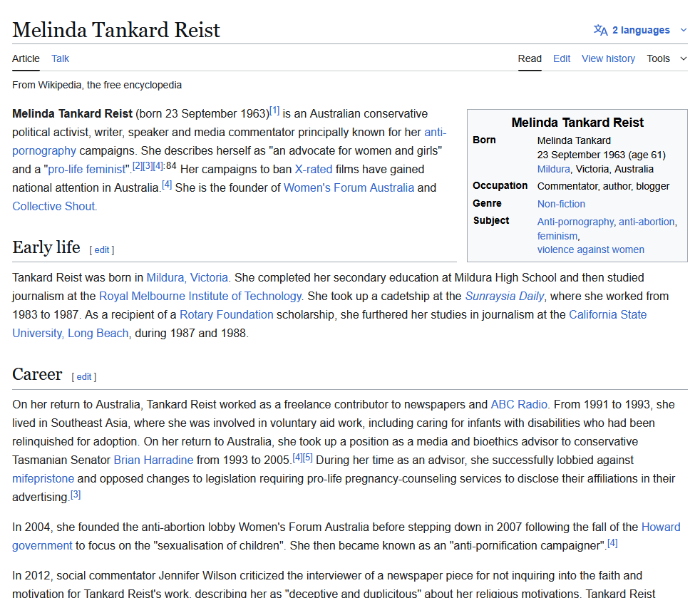Expand the Tools dropdown arrow
This screenshot has width=700, height=598.
(x=683, y=58)
